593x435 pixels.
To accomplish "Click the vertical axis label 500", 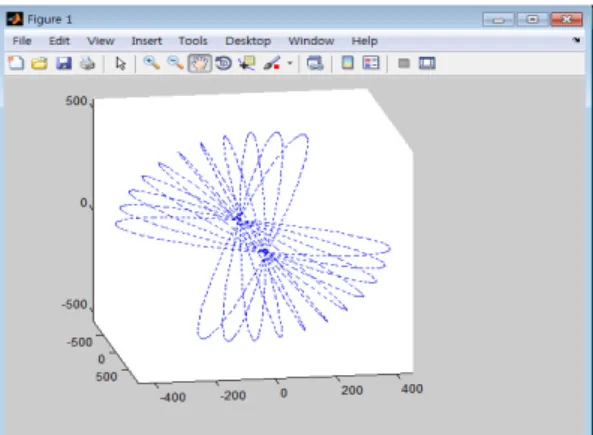I will pyautogui.click(x=76, y=101).
